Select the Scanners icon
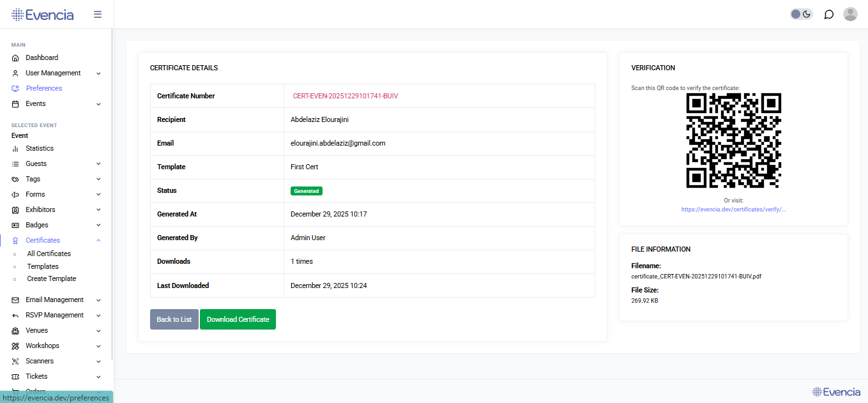 coord(14,361)
